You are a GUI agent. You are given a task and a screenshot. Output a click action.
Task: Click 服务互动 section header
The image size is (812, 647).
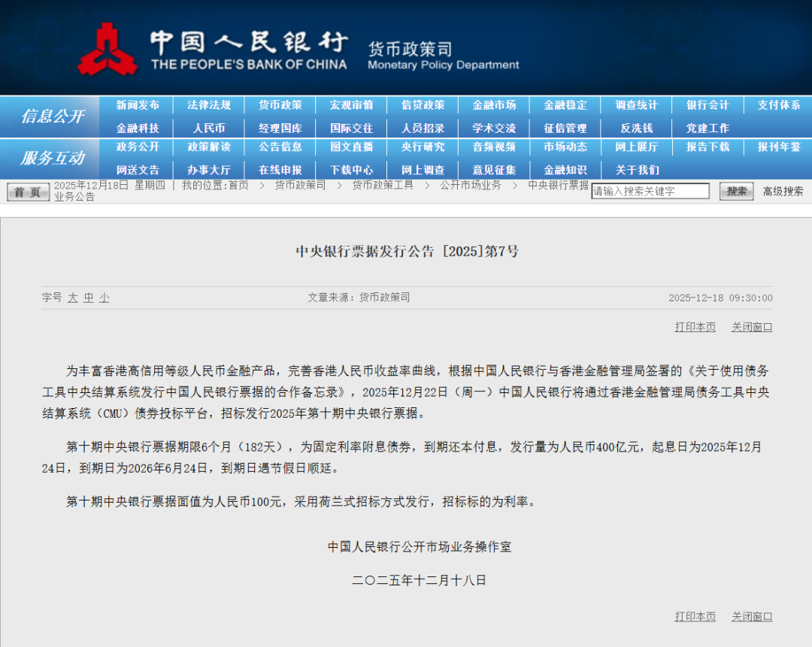(x=51, y=159)
